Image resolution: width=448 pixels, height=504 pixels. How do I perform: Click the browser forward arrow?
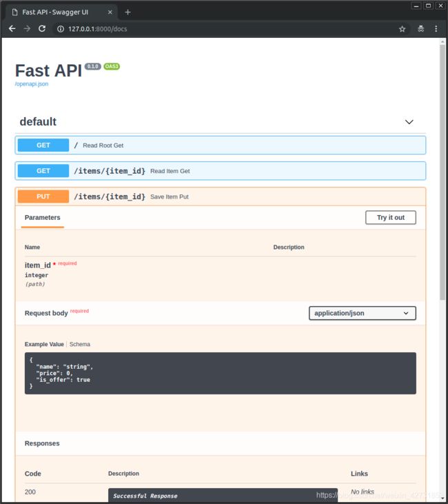pos(27,28)
